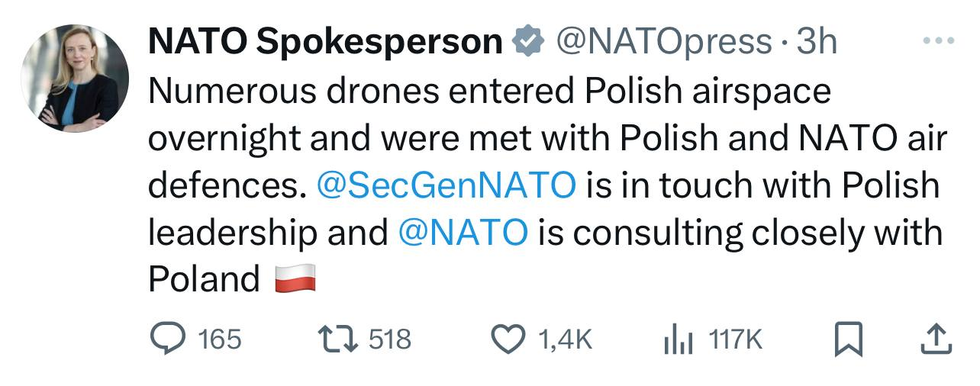Like the tweet with the heart icon

click(x=510, y=339)
